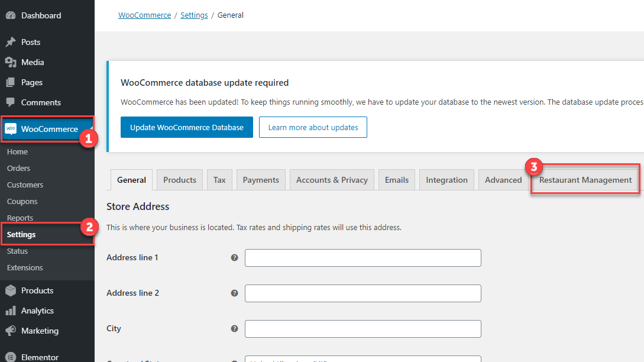644x362 pixels.
Task: Open Analytics via its bar-chart icon
Action: point(11,311)
